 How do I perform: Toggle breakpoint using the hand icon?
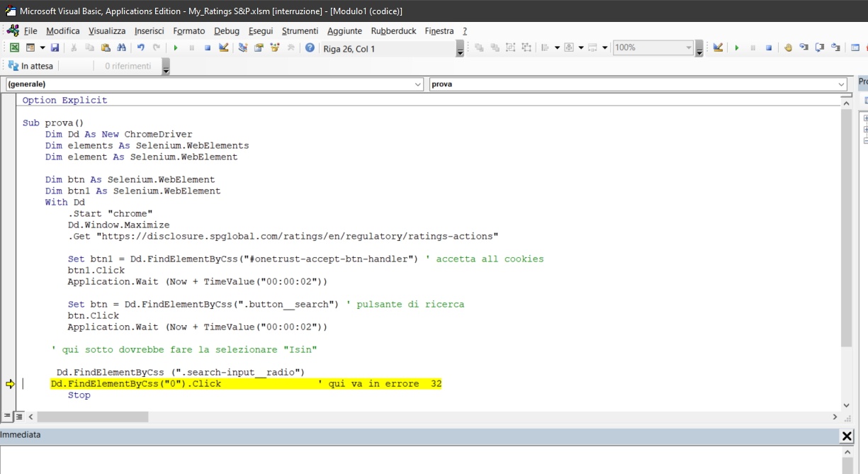point(787,47)
